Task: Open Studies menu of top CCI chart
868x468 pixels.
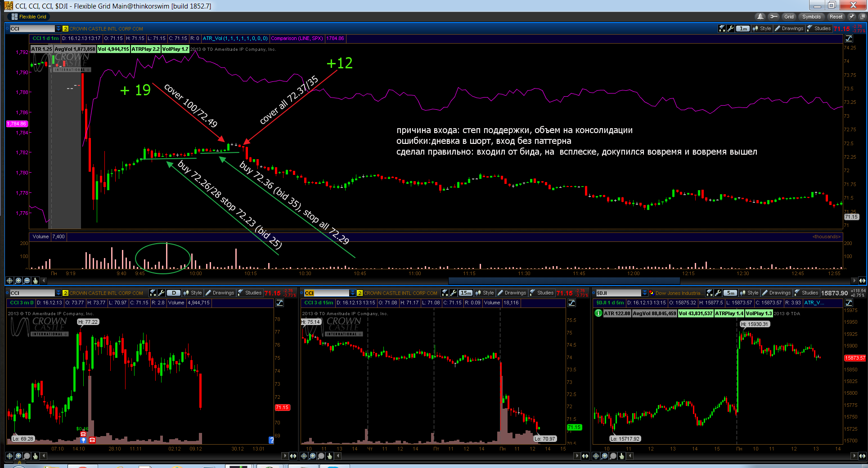Action: tap(819, 28)
